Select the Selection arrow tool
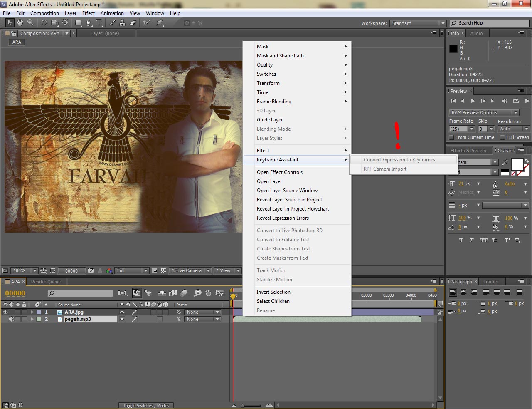 (x=10, y=23)
